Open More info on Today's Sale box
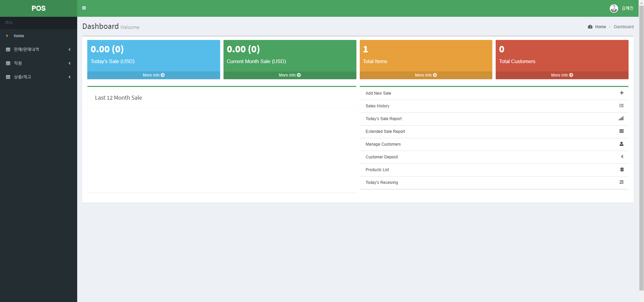 pyautogui.click(x=153, y=75)
